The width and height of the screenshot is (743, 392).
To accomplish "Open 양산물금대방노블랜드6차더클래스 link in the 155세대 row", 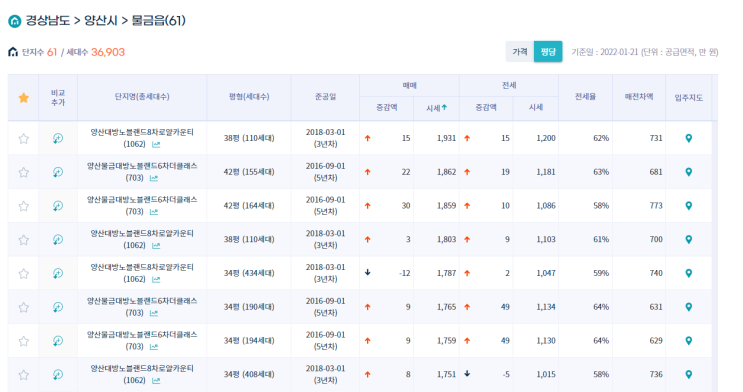I will [x=142, y=166].
